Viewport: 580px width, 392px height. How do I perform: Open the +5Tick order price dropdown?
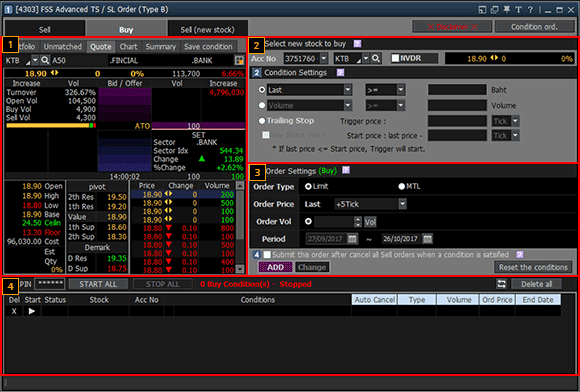pyautogui.click(x=402, y=204)
